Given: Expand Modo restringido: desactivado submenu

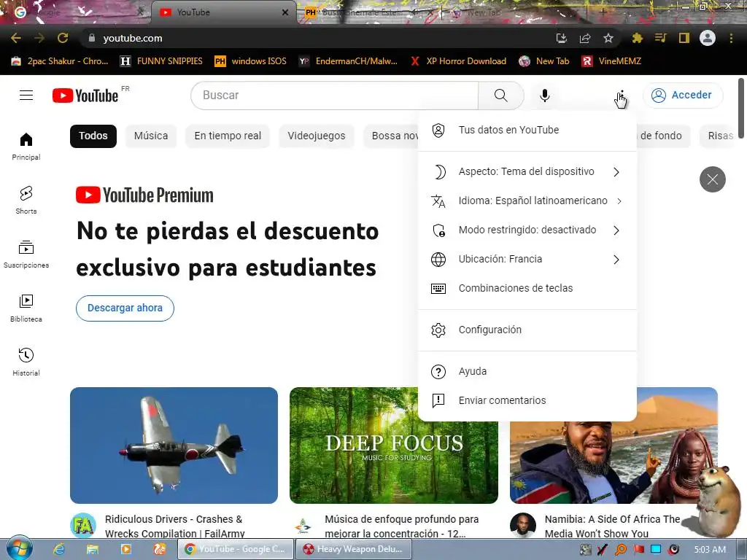Looking at the screenshot, I should tap(527, 230).
